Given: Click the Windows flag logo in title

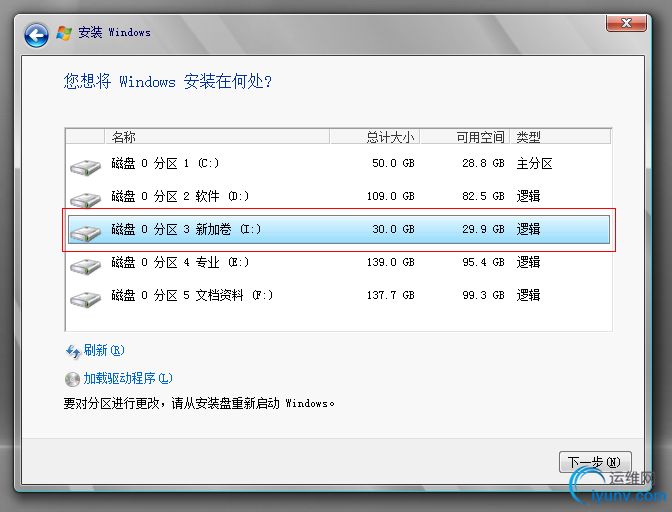Looking at the screenshot, I should pos(64,33).
